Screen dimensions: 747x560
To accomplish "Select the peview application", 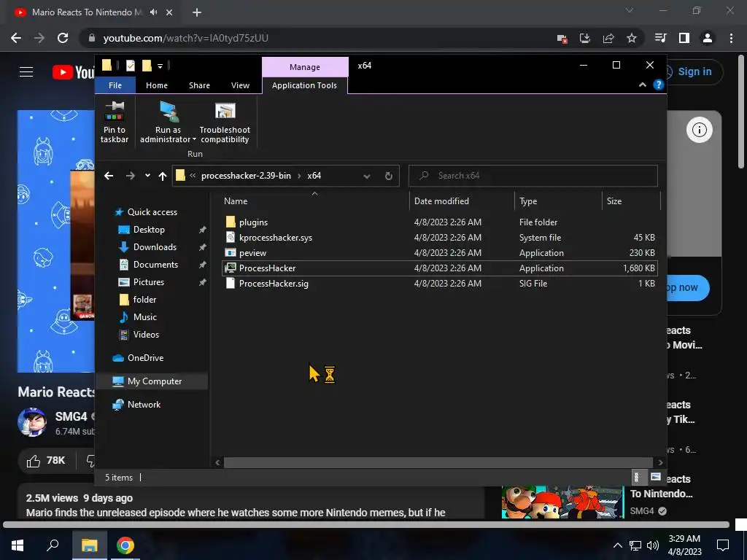I will [x=438, y=252].
